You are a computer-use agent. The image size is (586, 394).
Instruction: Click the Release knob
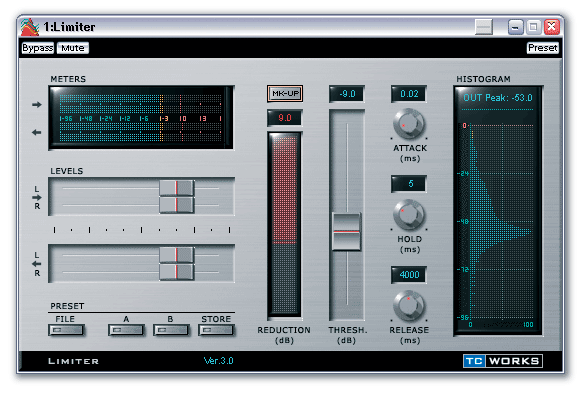(x=409, y=306)
